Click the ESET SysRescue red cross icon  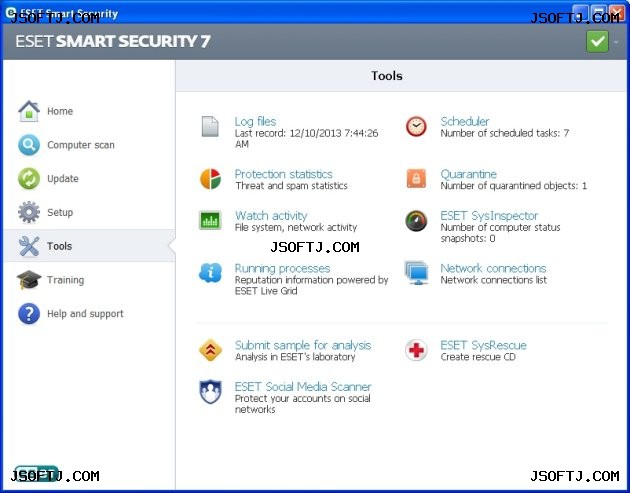tap(416, 350)
